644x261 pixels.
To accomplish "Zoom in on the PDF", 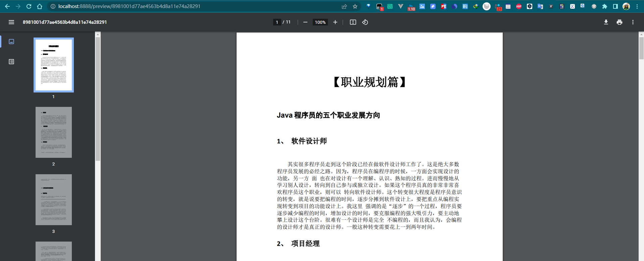I will pyautogui.click(x=335, y=22).
